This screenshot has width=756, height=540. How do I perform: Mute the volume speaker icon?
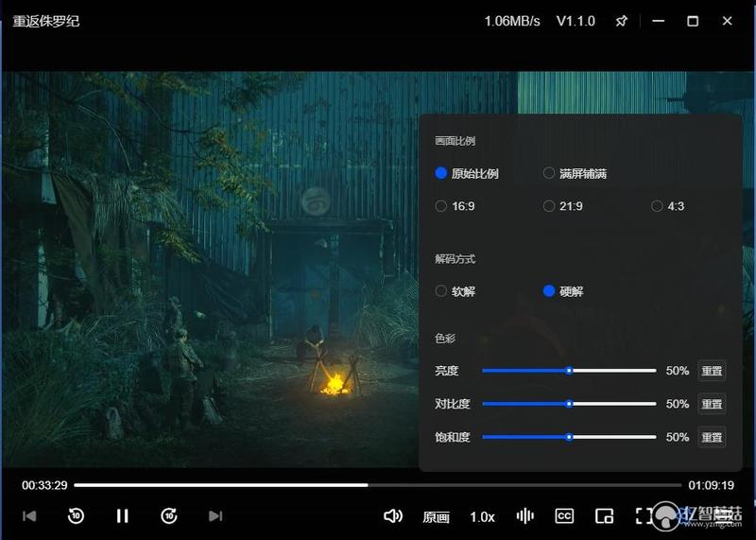(x=393, y=516)
